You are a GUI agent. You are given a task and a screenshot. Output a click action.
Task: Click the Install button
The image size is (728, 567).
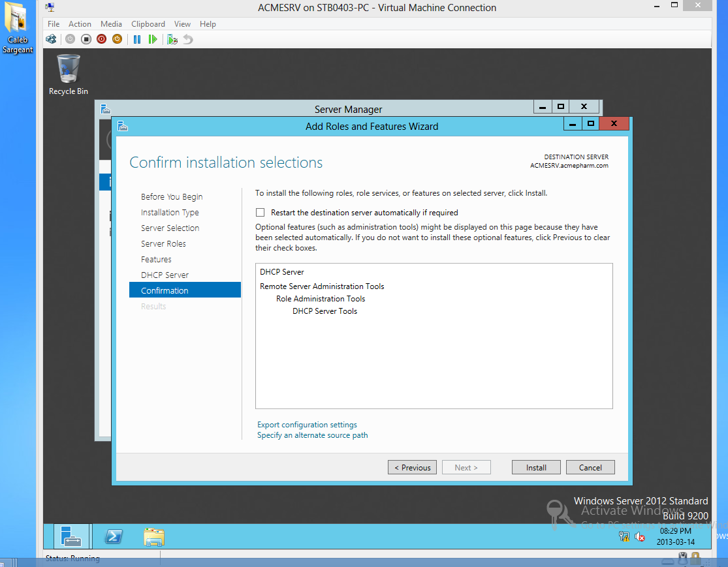536,467
